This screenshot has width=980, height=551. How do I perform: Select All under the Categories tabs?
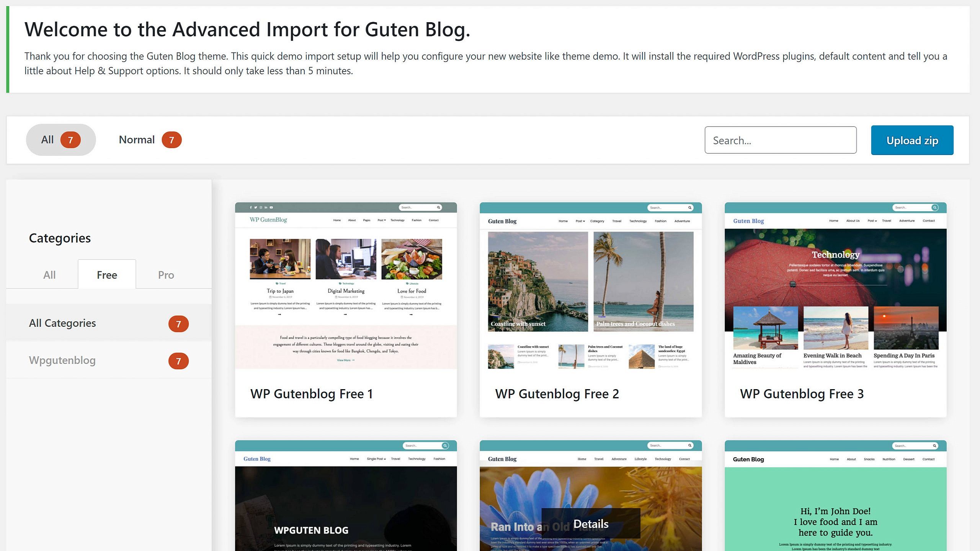(49, 274)
